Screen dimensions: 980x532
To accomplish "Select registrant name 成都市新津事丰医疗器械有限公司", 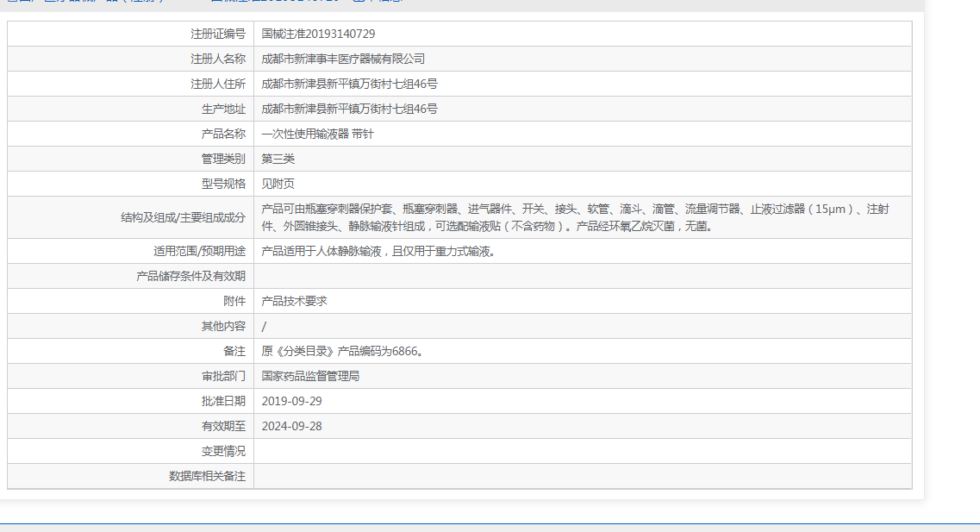I will 336,58.
